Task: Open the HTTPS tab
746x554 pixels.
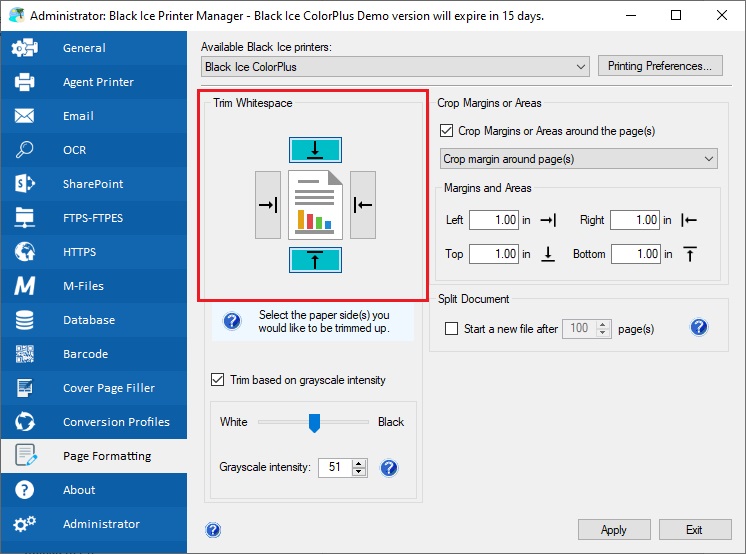Action: click(94, 252)
